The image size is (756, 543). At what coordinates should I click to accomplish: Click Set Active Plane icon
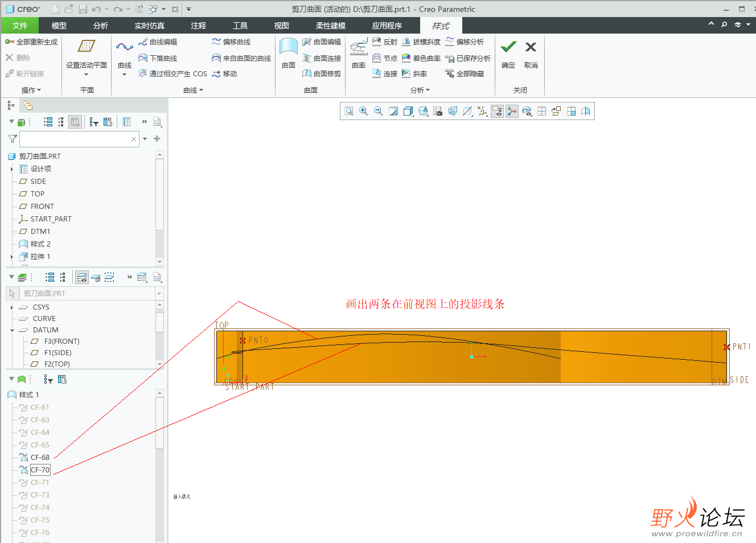coord(87,47)
